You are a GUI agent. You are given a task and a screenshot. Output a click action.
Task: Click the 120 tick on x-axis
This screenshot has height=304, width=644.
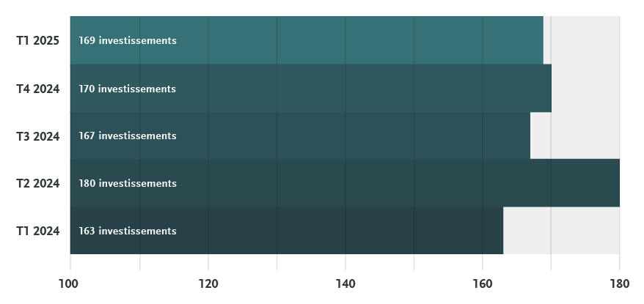coord(208,284)
